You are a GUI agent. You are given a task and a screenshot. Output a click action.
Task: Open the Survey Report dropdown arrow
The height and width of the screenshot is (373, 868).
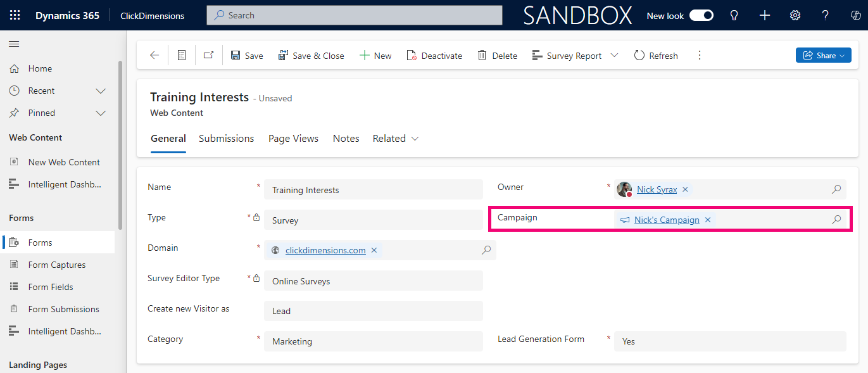click(614, 56)
